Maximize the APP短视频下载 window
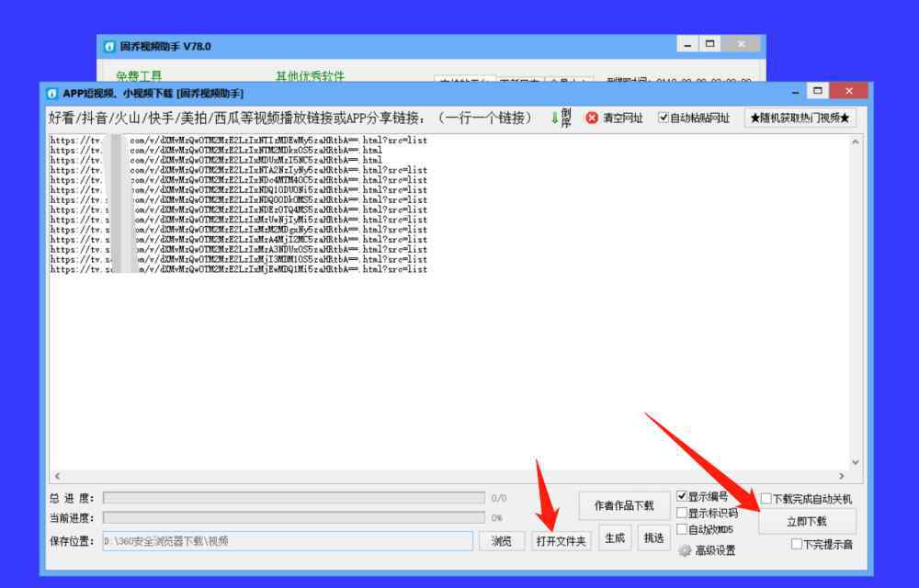 (x=818, y=90)
